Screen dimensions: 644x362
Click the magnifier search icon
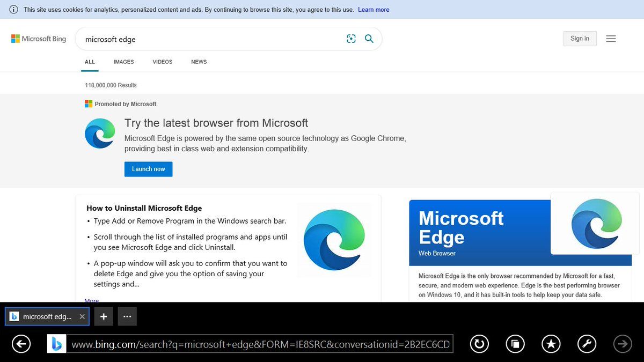point(369,39)
